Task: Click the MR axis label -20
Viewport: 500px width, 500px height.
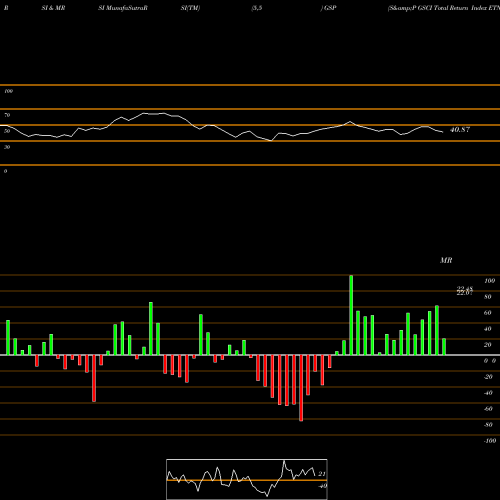Action: click(x=488, y=377)
